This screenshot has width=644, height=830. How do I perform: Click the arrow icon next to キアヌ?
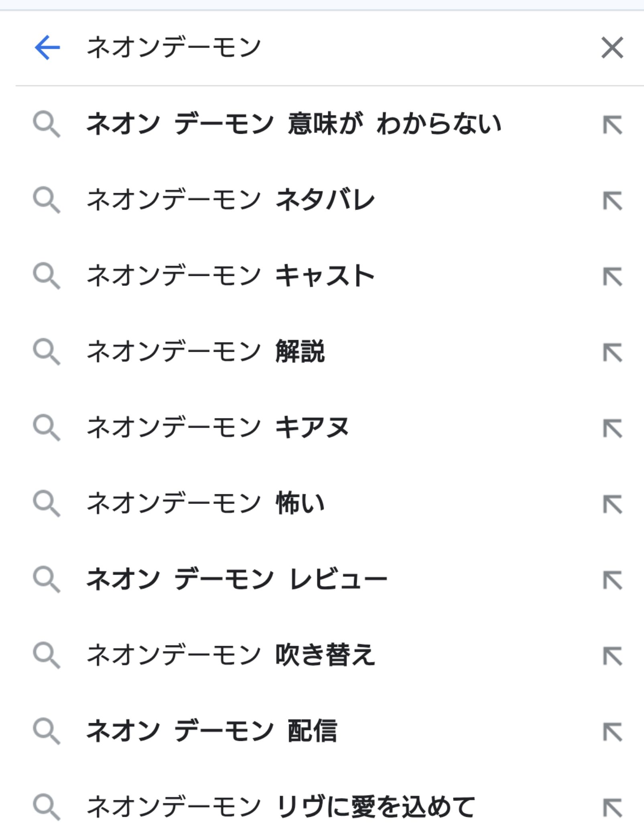pos(612,428)
